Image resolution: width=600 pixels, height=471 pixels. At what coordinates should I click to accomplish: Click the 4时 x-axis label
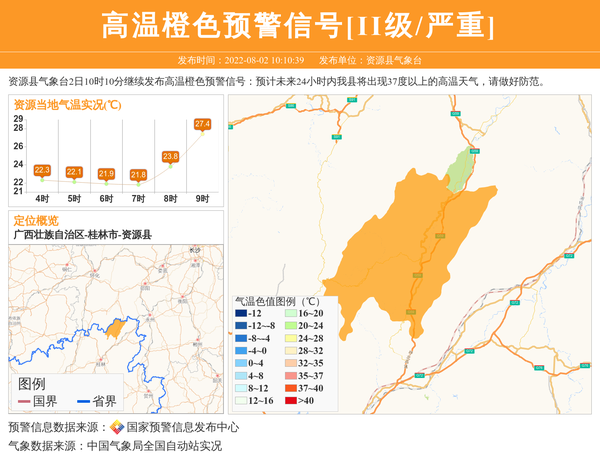42,199
